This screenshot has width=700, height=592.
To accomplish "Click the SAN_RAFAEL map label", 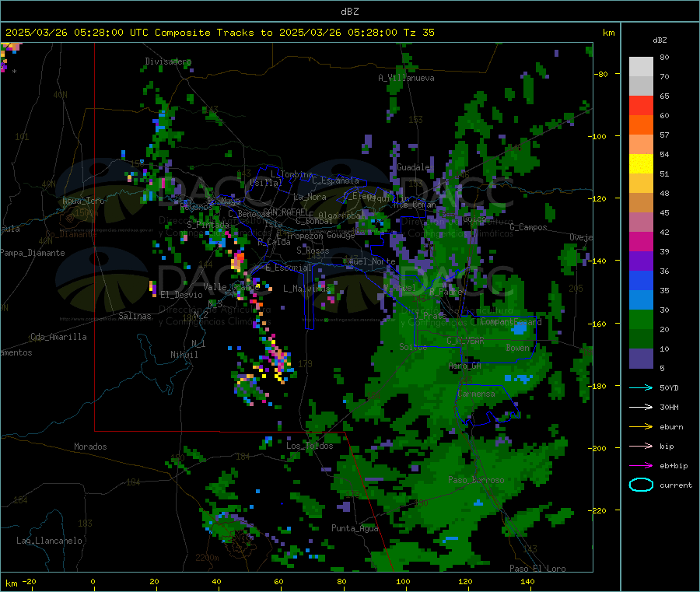I will (x=285, y=212).
